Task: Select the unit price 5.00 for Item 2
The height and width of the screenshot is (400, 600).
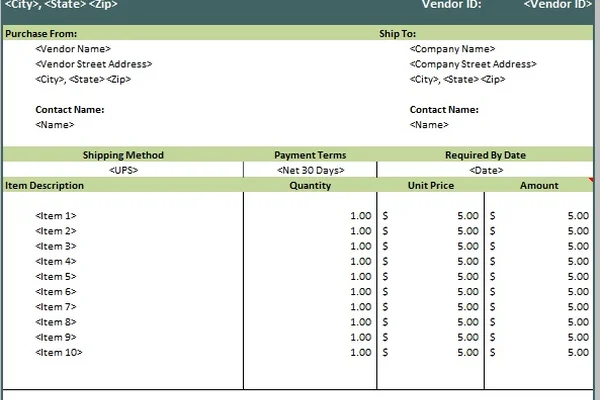Action: tap(468, 231)
